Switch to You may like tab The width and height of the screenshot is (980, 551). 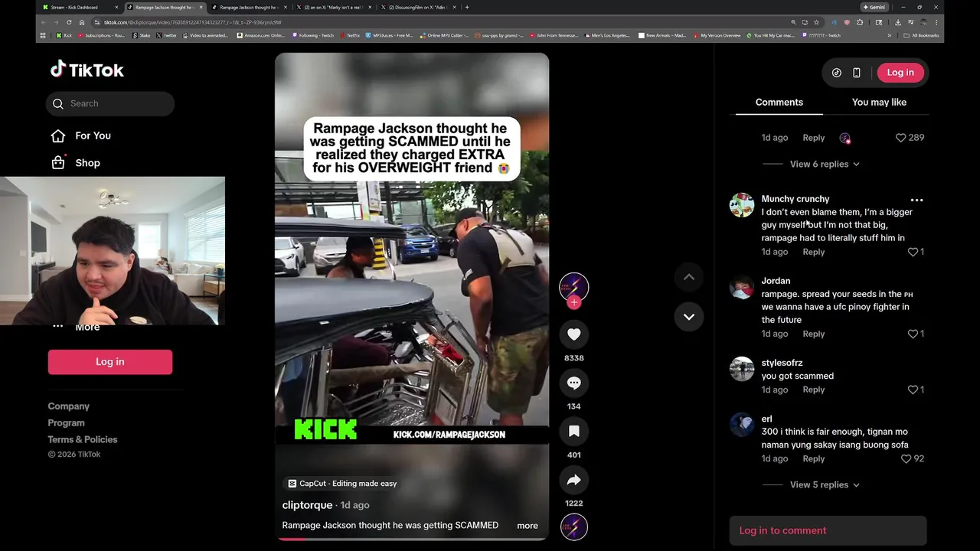pos(879,103)
